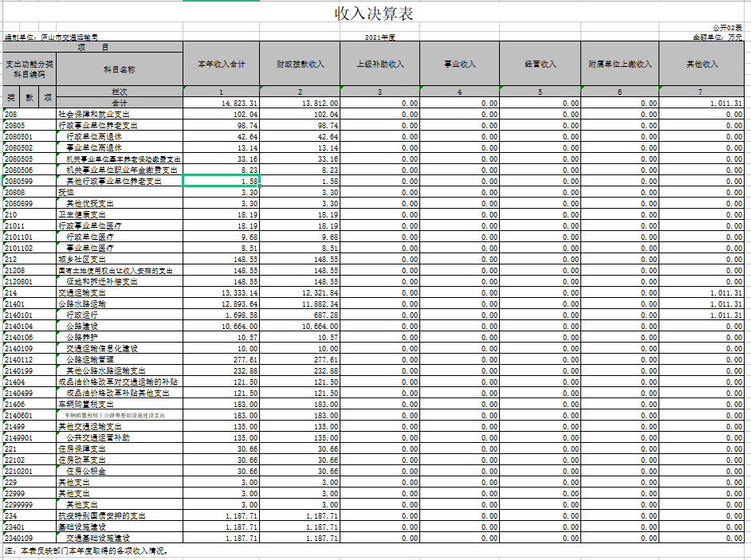This screenshot has height=560, width=751.
Task: Click the 支出功能分类科目编码 header cell
Action: [x=29, y=69]
